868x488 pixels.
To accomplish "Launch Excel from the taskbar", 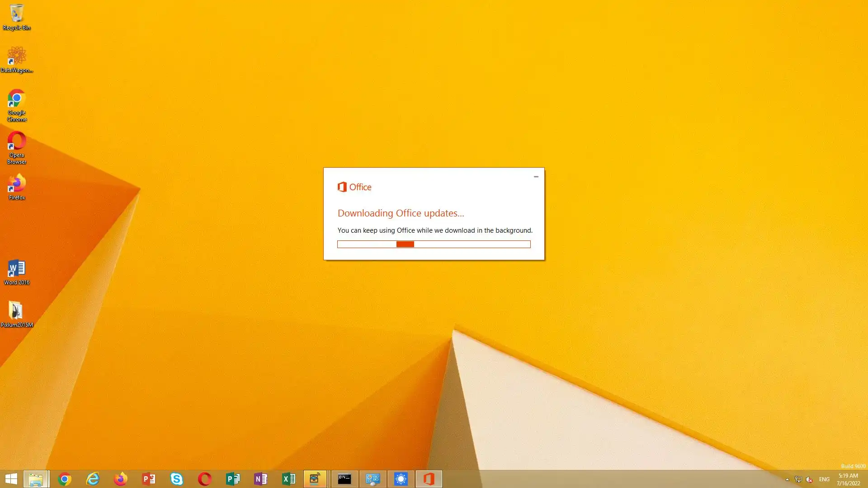I will (289, 479).
